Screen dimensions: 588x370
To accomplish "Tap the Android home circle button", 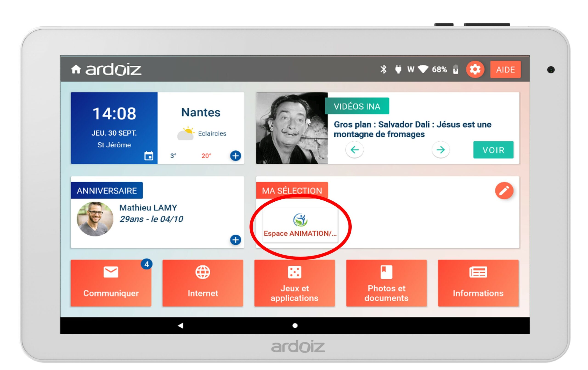I will 295,325.
